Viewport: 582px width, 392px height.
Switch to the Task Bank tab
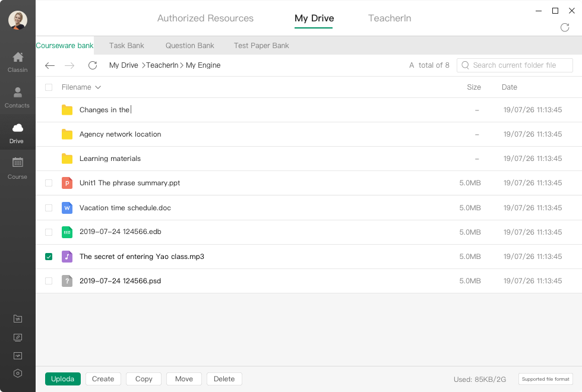[126, 46]
